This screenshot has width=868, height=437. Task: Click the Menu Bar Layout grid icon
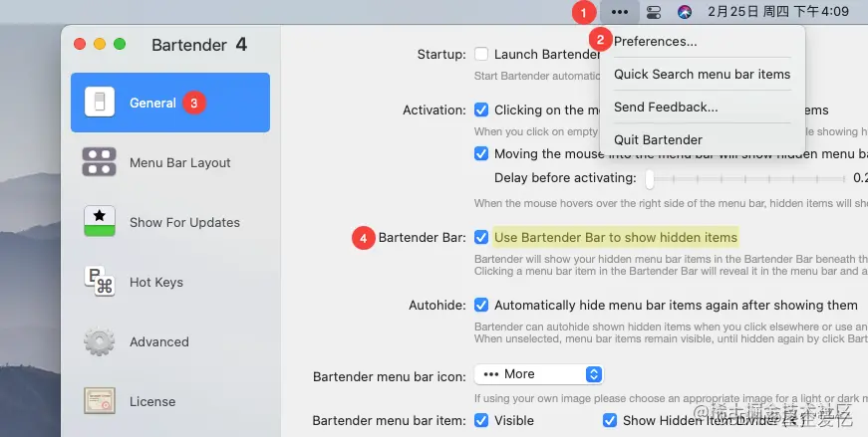click(x=99, y=162)
